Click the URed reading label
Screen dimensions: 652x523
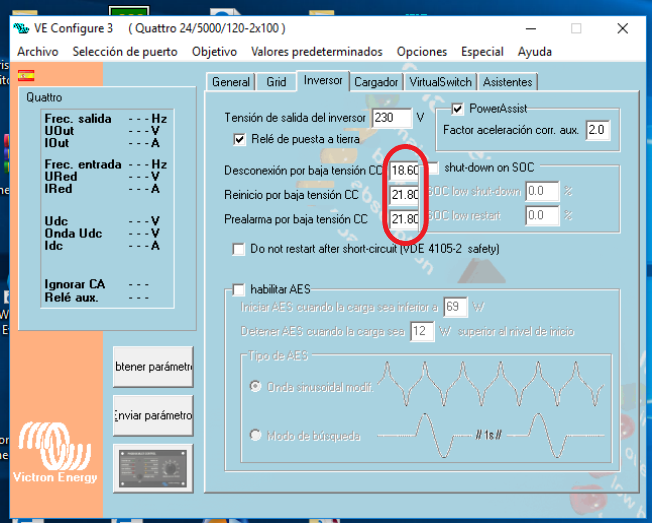click(x=61, y=177)
